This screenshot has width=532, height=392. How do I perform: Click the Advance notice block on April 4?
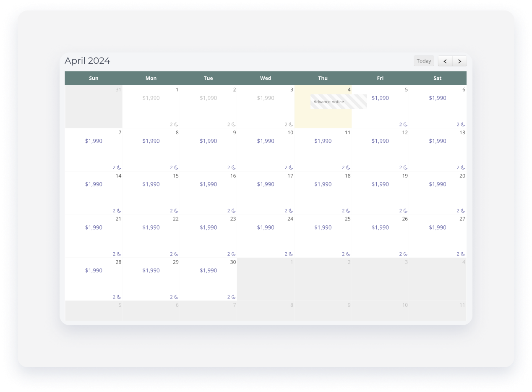tap(338, 102)
